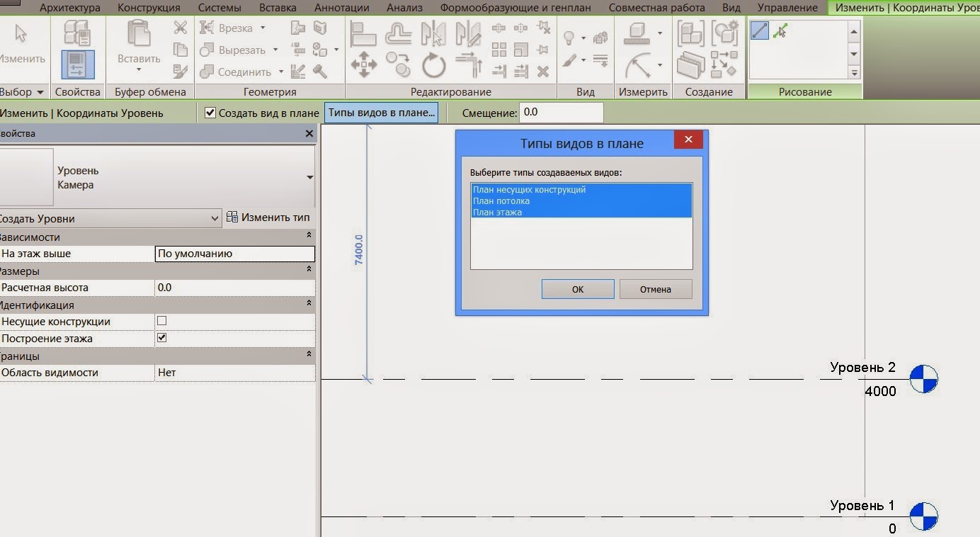980x537 pixels.
Task: Close the Свойства palette
Action: (309, 133)
